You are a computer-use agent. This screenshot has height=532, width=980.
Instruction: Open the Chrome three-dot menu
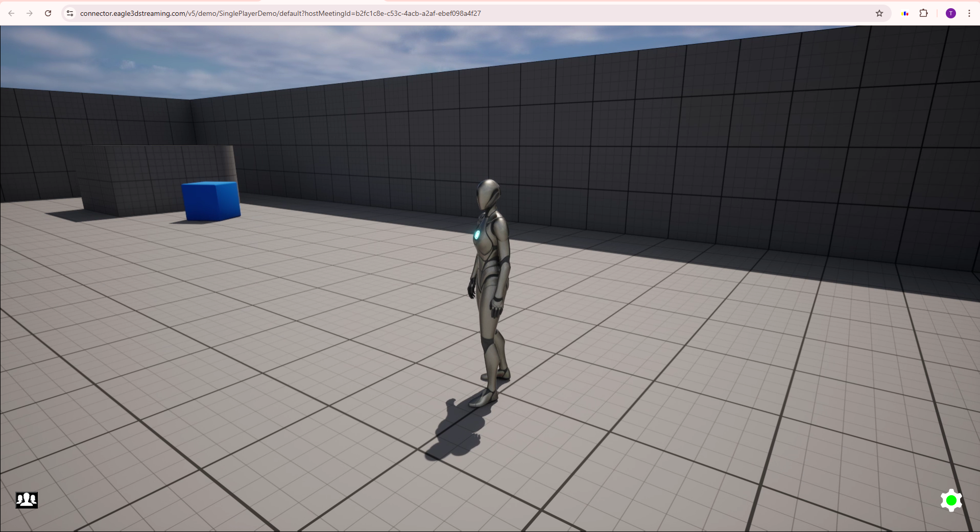coord(969,13)
